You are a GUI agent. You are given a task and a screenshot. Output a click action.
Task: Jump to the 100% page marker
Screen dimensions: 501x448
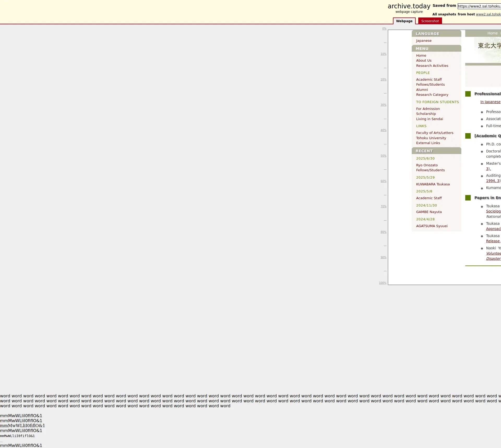(382, 283)
